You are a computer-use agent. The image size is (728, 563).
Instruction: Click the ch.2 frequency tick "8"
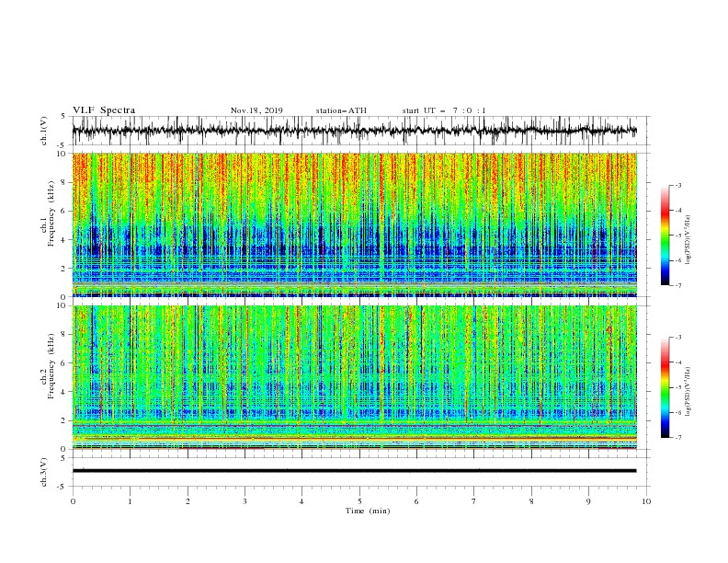[65, 335]
